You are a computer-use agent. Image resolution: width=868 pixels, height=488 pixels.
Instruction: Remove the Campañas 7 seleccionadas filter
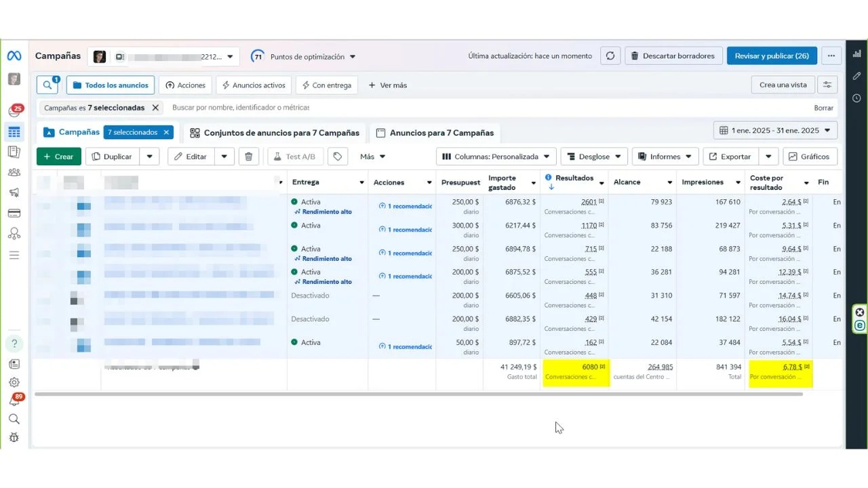tap(155, 108)
